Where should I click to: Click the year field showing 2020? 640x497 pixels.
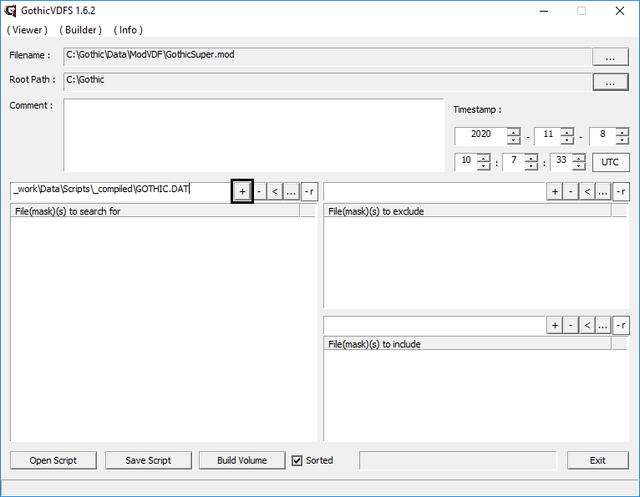481,136
